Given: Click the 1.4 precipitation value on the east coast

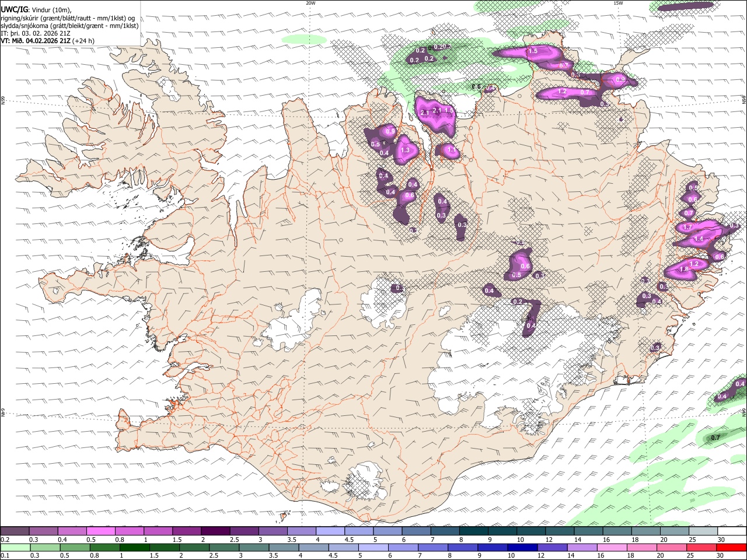Looking at the screenshot, I should click(x=699, y=239).
